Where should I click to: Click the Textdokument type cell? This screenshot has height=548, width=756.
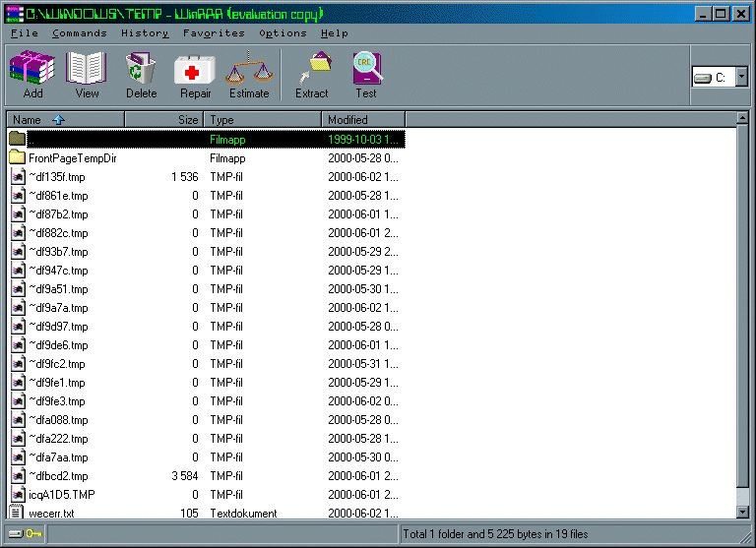[x=243, y=514]
